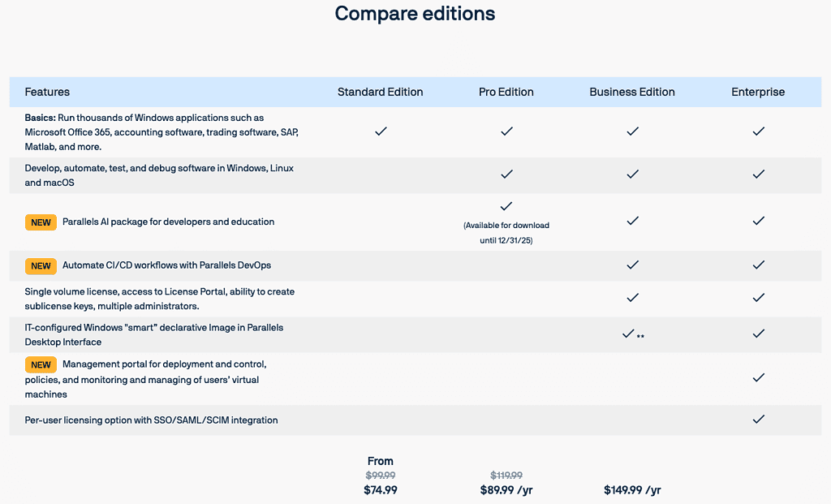Click Pro Edition checkmark for Develop, automate row
This screenshot has width=831, height=504.
[506, 174]
